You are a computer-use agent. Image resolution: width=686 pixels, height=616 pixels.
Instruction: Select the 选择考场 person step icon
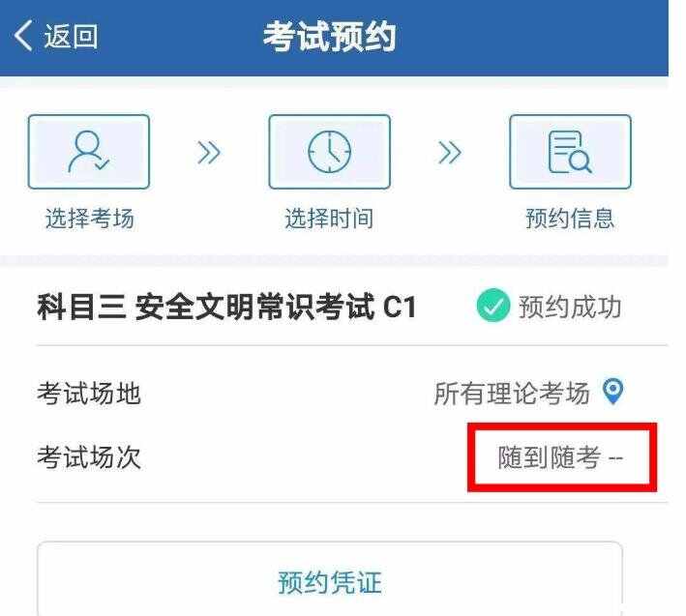tap(89, 152)
